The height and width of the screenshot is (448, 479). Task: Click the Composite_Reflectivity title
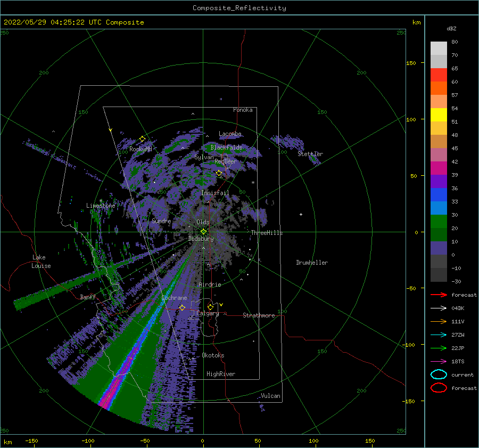pyautogui.click(x=240, y=8)
